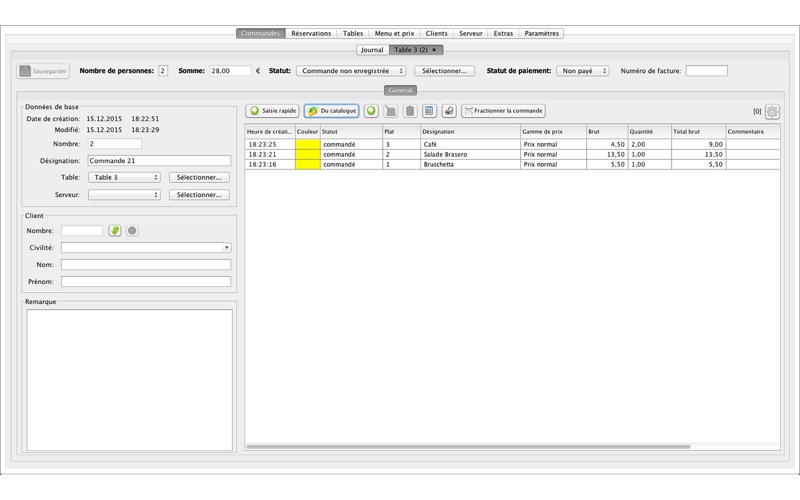Image resolution: width=800 pixels, height=500 pixels.
Task: Click the client Nom field
Action: [x=146, y=265]
